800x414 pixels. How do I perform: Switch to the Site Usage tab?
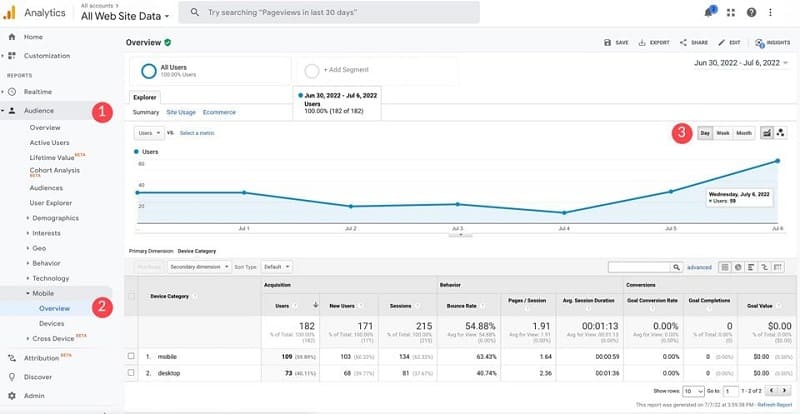coord(181,112)
